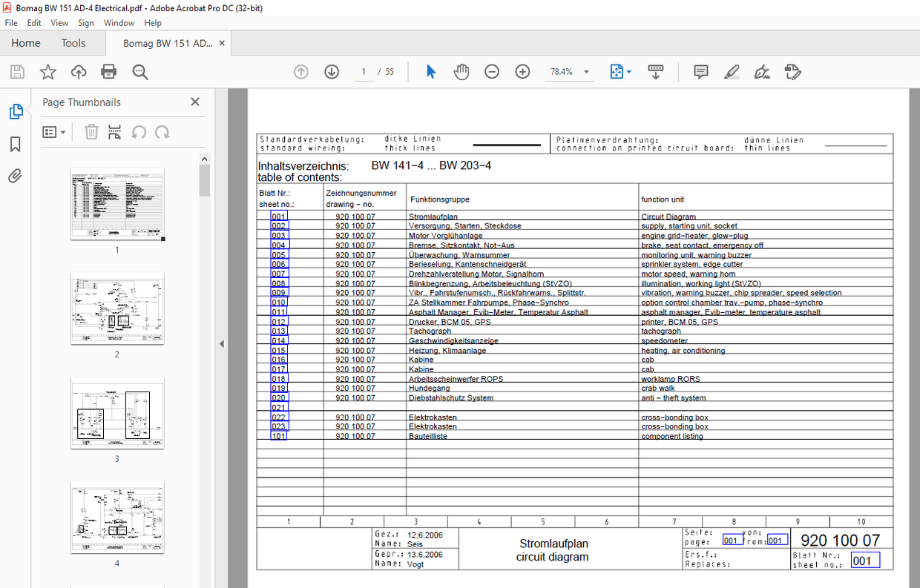This screenshot has height=588, width=920.
Task: Click the Print file icon
Action: [109, 72]
